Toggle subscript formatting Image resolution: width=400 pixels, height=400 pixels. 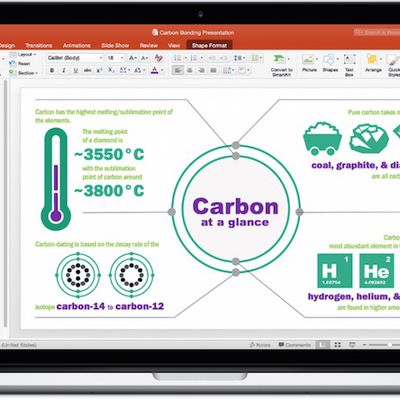(x=111, y=70)
